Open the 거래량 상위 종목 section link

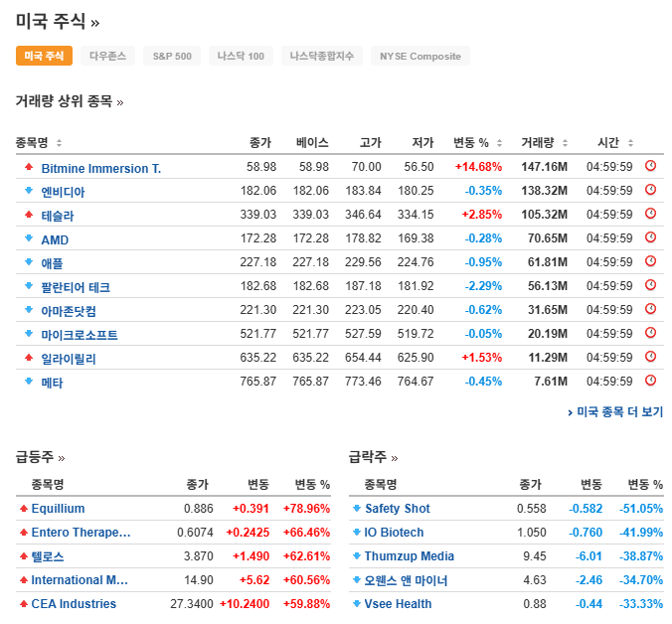[70, 101]
